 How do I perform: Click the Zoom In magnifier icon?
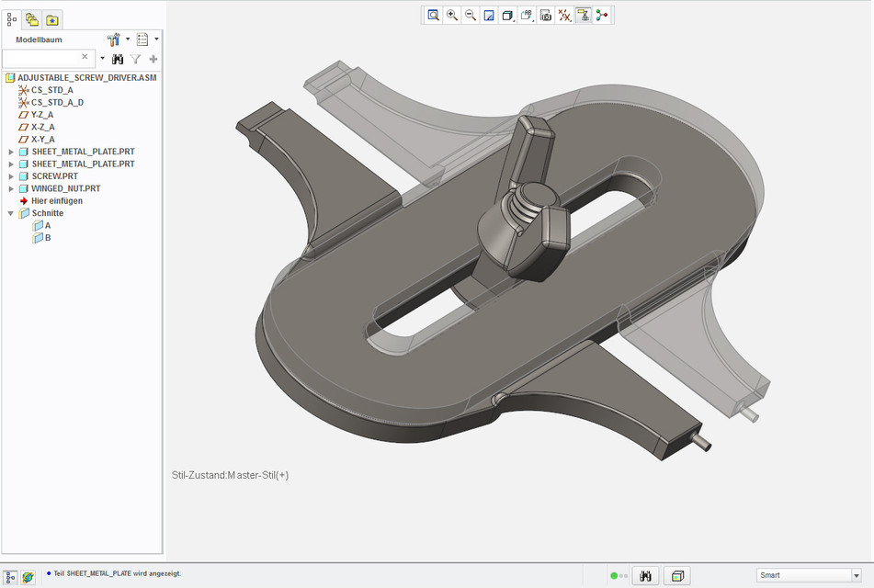[x=452, y=15]
